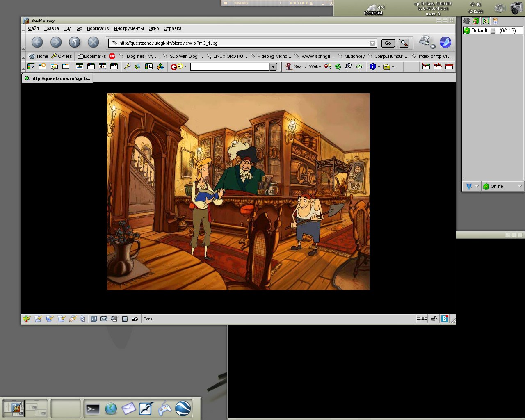Click the address book icon in status bar
The height and width of the screenshot is (420, 525).
(x=125, y=319)
